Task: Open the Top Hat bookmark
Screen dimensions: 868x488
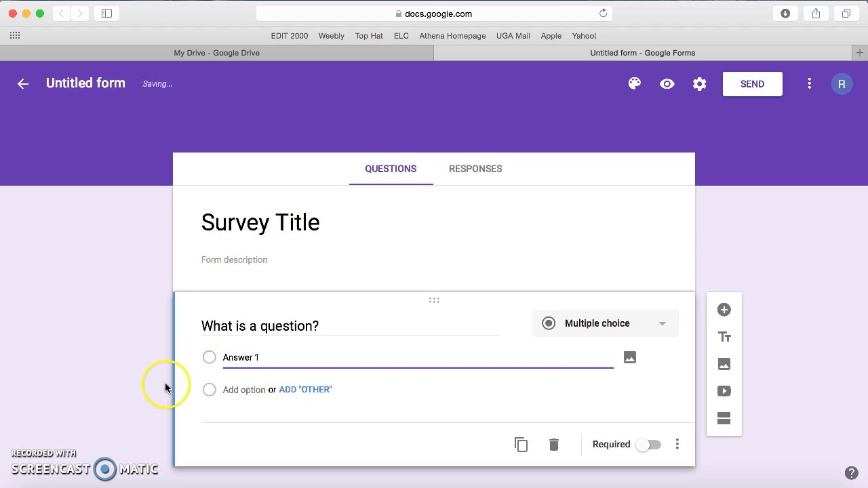Action: pyautogui.click(x=369, y=36)
